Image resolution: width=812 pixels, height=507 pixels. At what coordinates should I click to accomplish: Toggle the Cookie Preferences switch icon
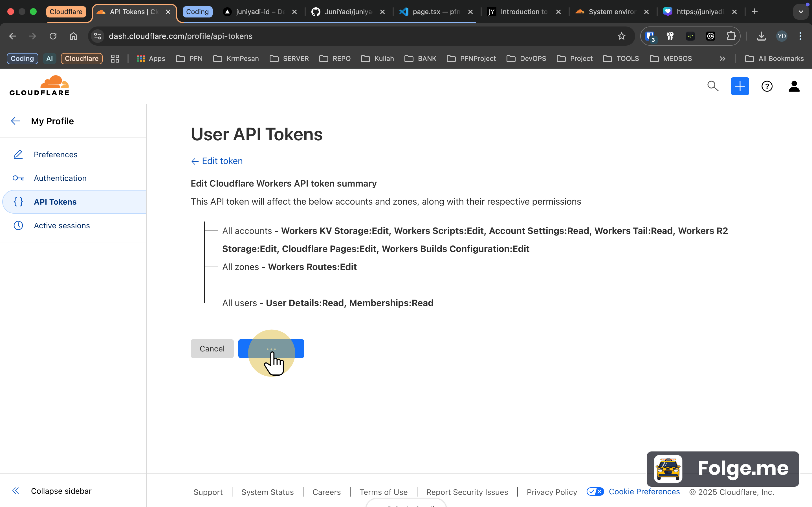click(x=595, y=491)
